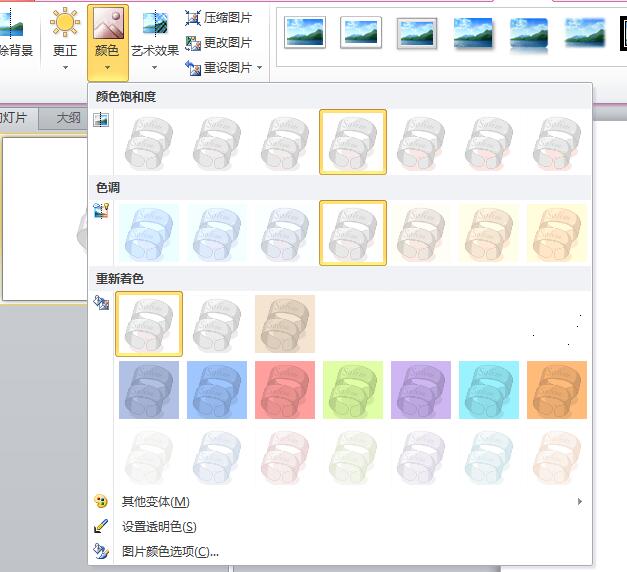Select the no-recolor highlighted preset
Viewport: 627px width, 572px height.
pos(149,324)
